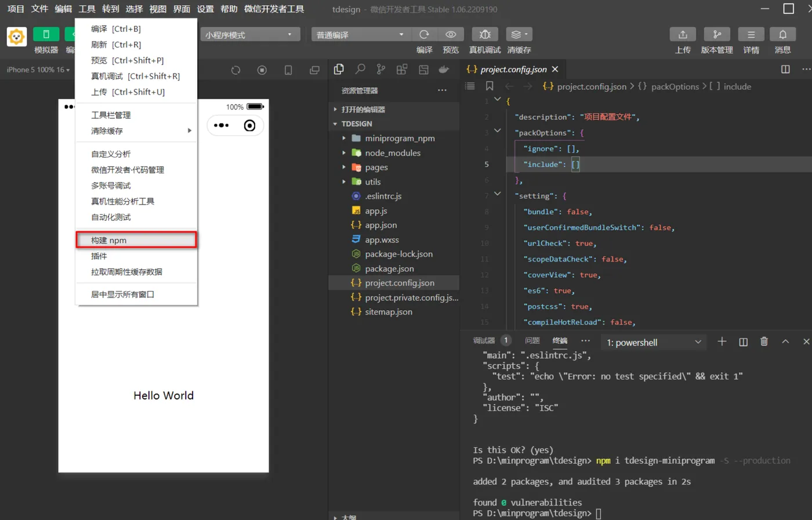Click the real device debug (真机调试) icon
Viewport: 812px width, 520px height.
pos(485,35)
